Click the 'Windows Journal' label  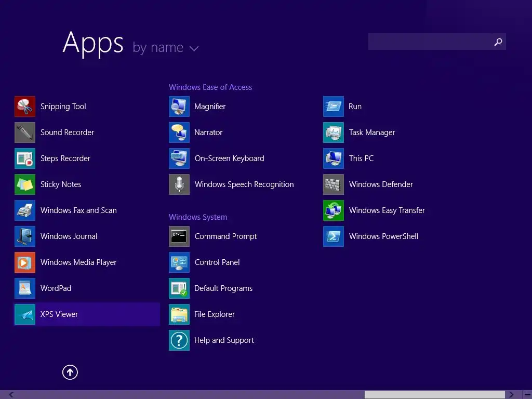click(x=69, y=236)
